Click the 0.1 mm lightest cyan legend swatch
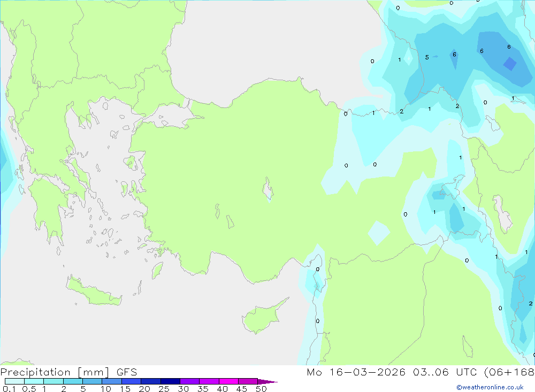Image resolution: width=535 pixels, height=392 pixels. 14,381
